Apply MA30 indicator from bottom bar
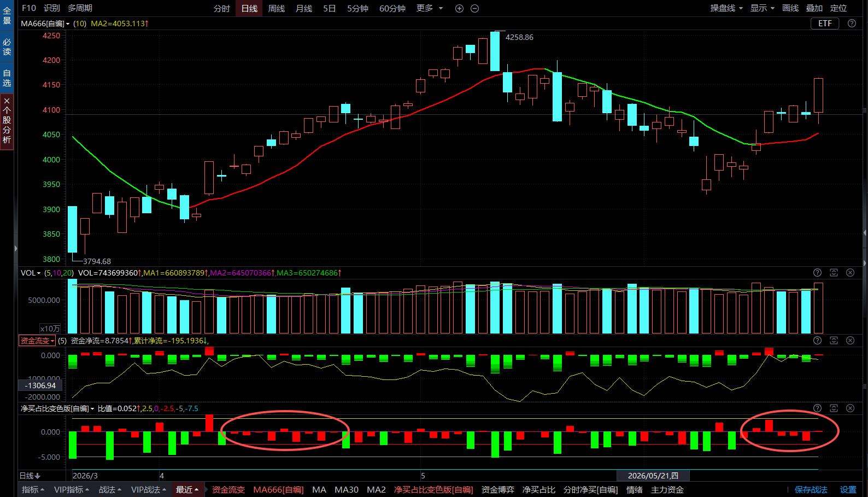Screen dimensions: 868x497 [347, 490]
